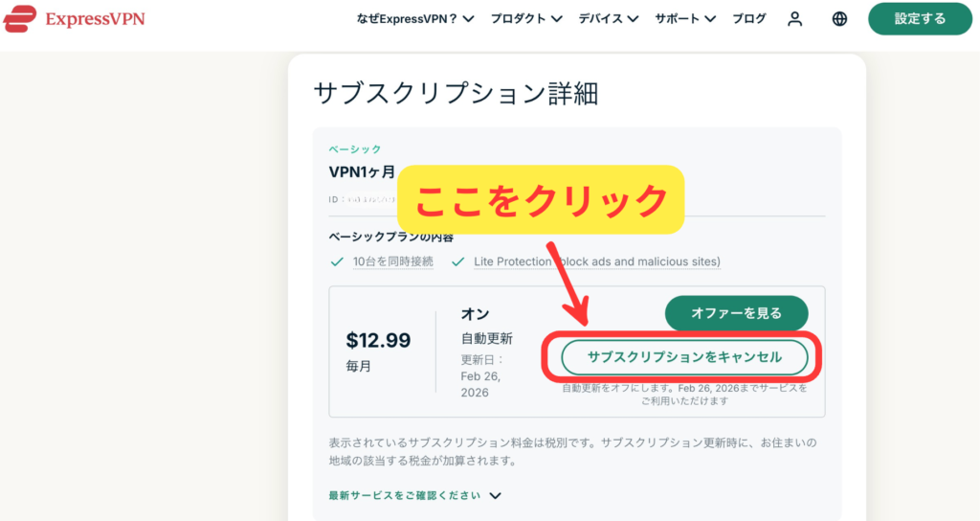The height and width of the screenshot is (521, 980).
Task: Expand 最新サービスをご確認ください section
Action: (414, 495)
